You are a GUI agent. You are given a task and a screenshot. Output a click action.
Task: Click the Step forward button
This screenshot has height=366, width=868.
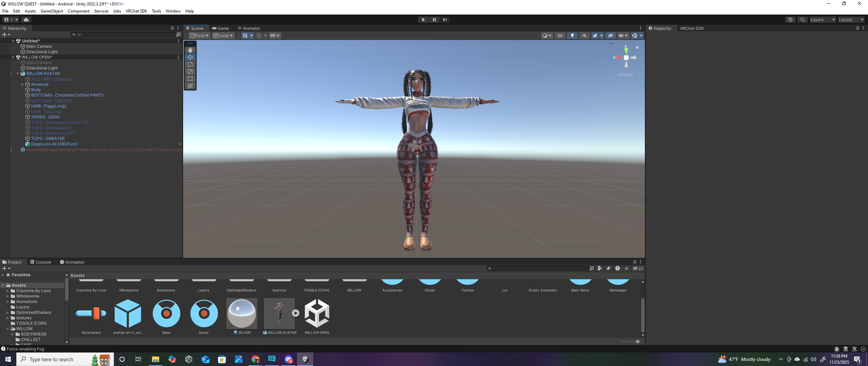pyautogui.click(x=445, y=20)
